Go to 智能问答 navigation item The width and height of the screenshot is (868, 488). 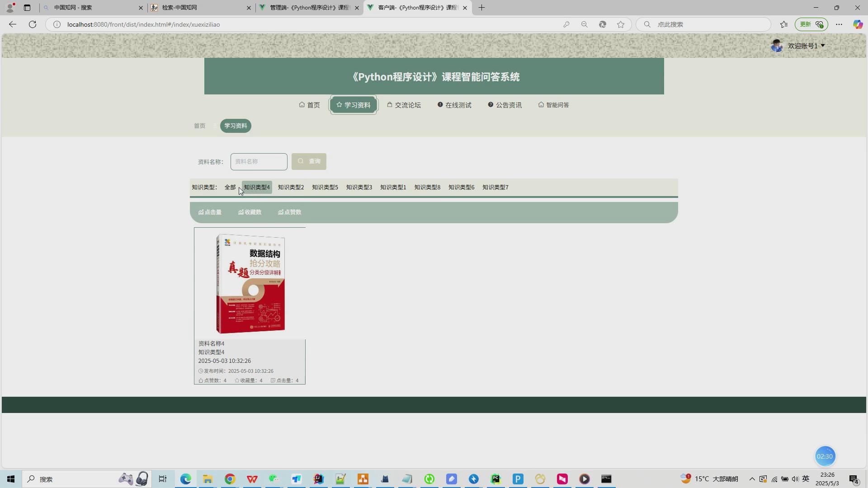coord(553,105)
